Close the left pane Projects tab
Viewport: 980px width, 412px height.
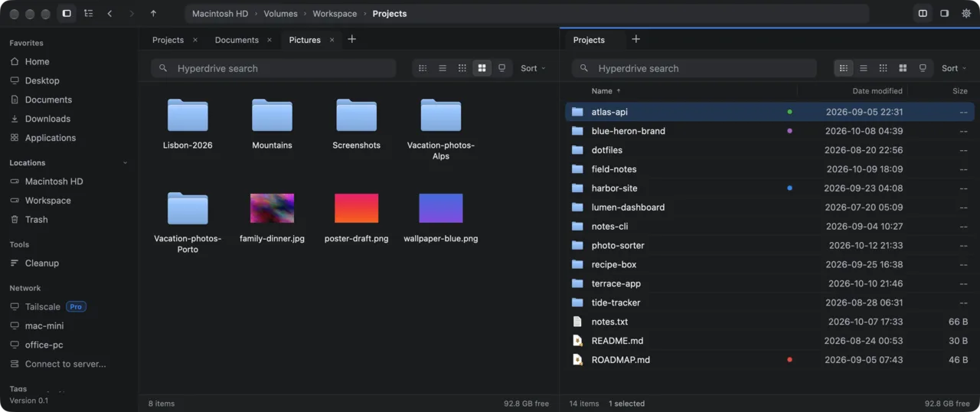[194, 40]
